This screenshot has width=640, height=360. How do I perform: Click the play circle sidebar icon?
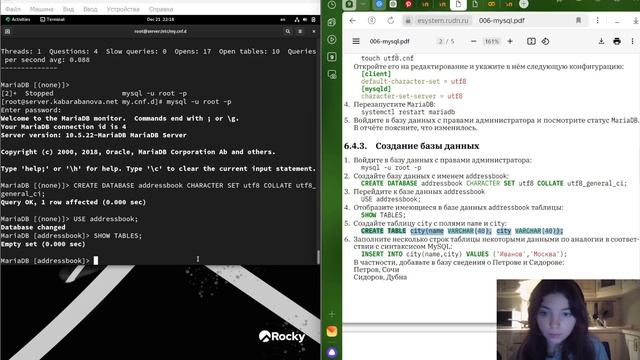pos(332,40)
